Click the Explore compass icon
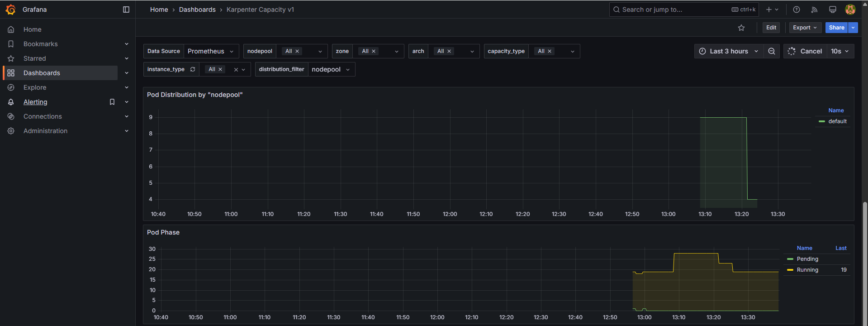This screenshot has height=326, width=868. [11, 87]
